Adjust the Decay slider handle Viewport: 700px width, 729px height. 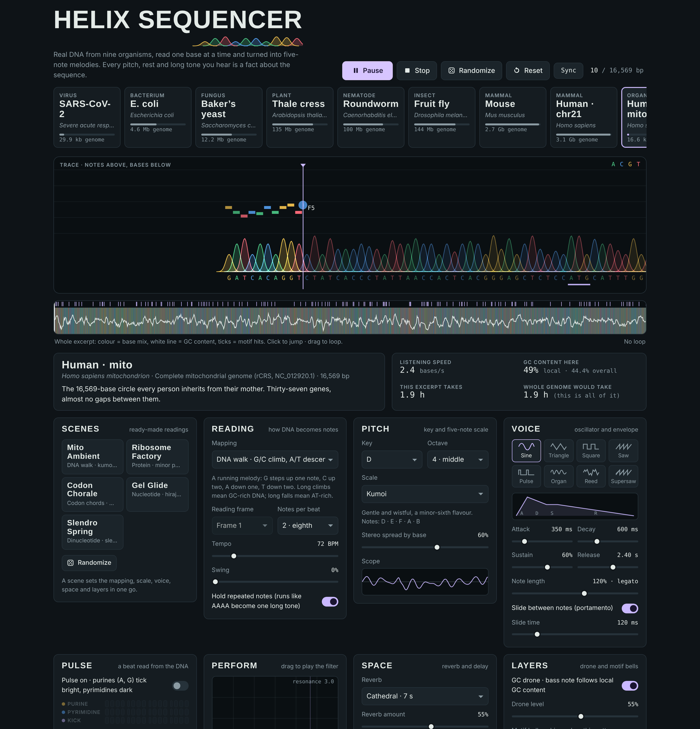point(597,541)
